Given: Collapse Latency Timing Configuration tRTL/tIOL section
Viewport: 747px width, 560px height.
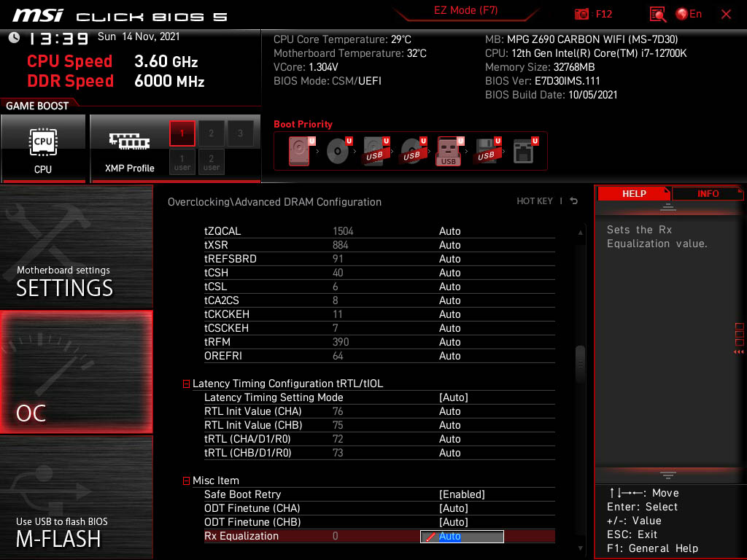Looking at the screenshot, I should [x=186, y=384].
